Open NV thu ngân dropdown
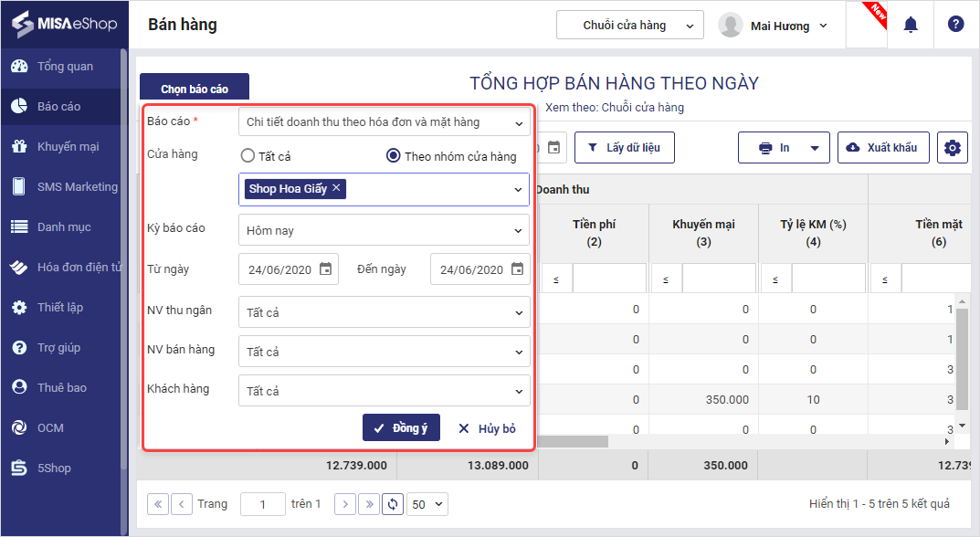 tap(385, 312)
